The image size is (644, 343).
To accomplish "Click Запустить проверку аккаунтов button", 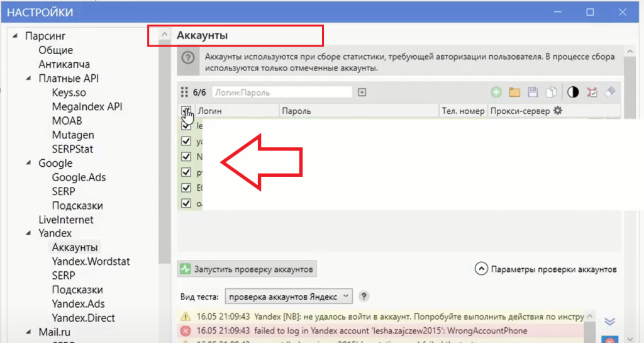I will pos(247,269).
